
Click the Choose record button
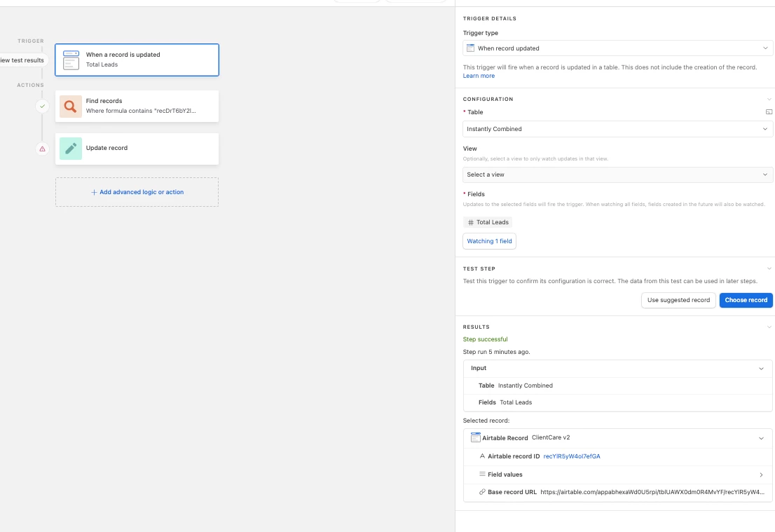click(746, 300)
